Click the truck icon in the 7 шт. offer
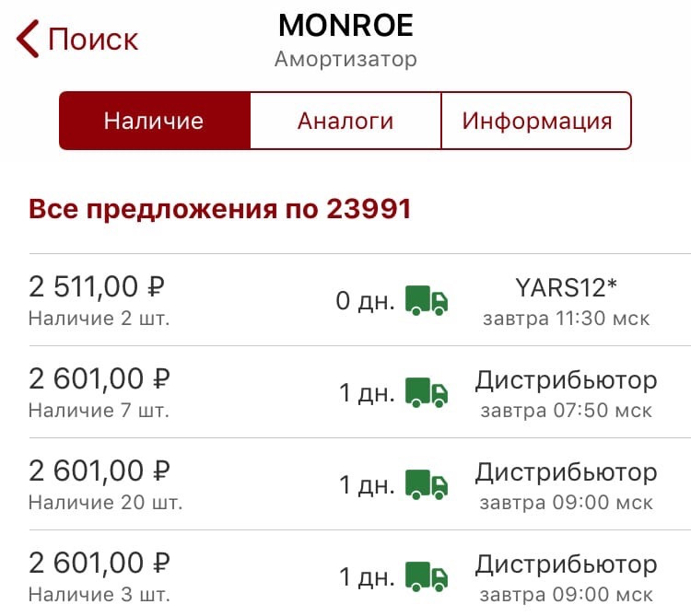 427,393
